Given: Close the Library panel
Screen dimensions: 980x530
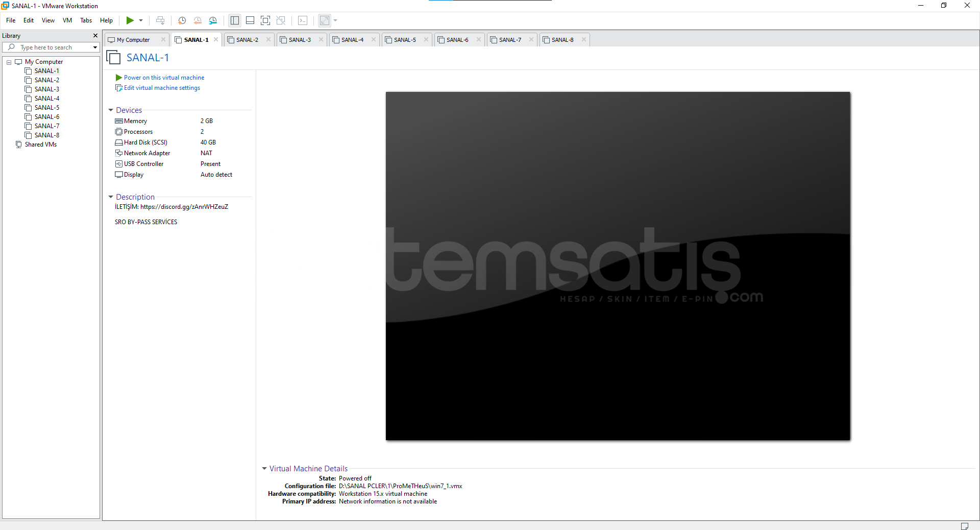Looking at the screenshot, I should click(x=95, y=36).
